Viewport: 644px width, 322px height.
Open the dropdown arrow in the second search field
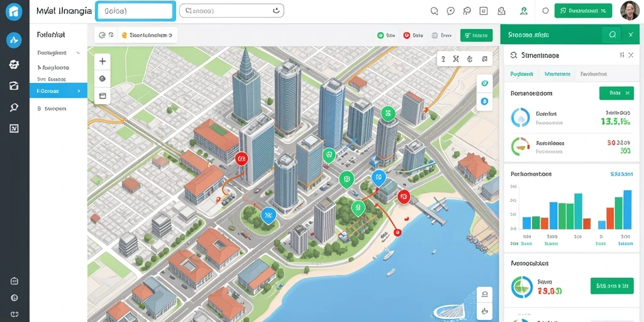pyautogui.click(x=277, y=11)
